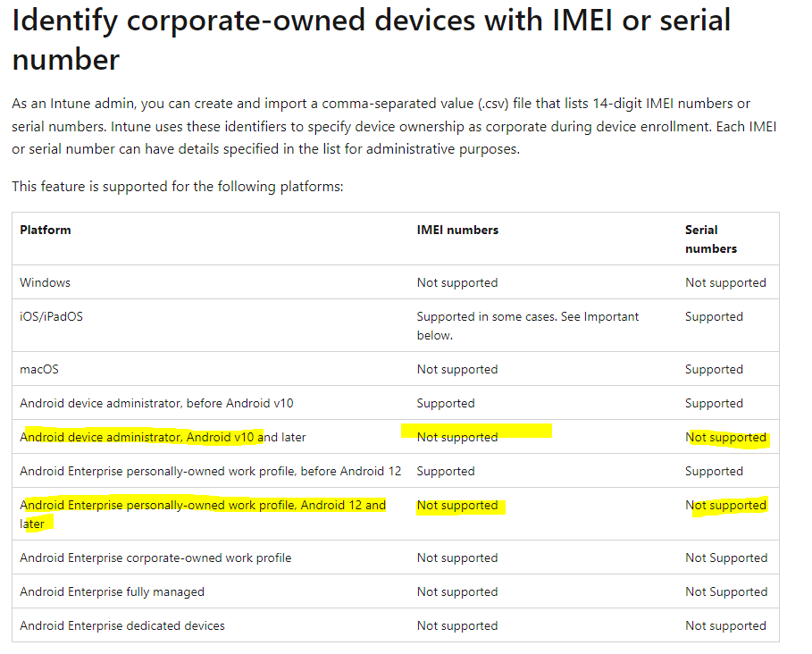Click the macOS platform cell

[39, 369]
